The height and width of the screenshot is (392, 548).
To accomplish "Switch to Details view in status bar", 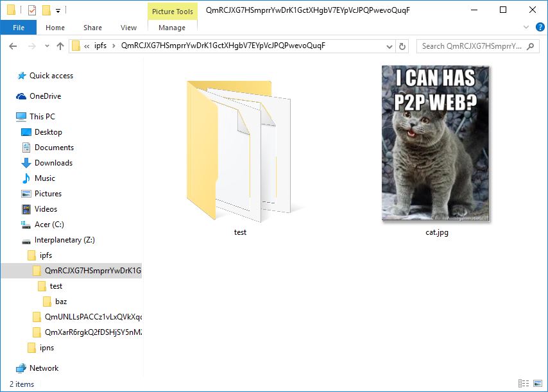I will pyautogui.click(x=524, y=384).
